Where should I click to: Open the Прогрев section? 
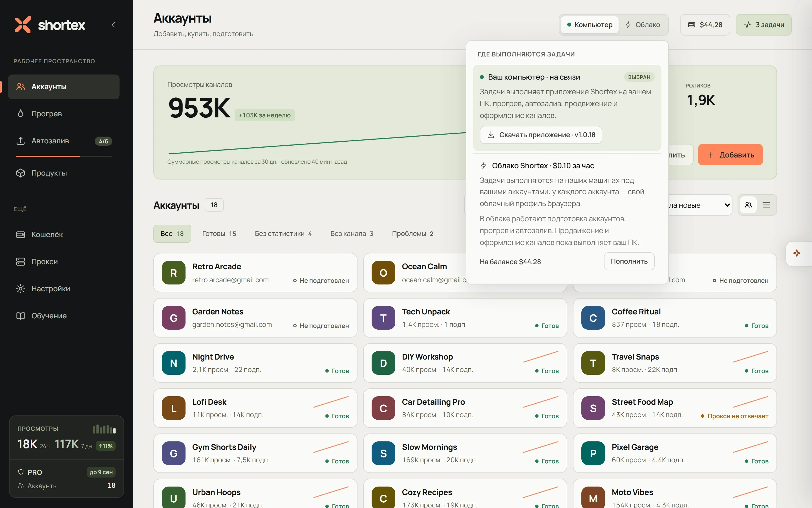point(64,113)
